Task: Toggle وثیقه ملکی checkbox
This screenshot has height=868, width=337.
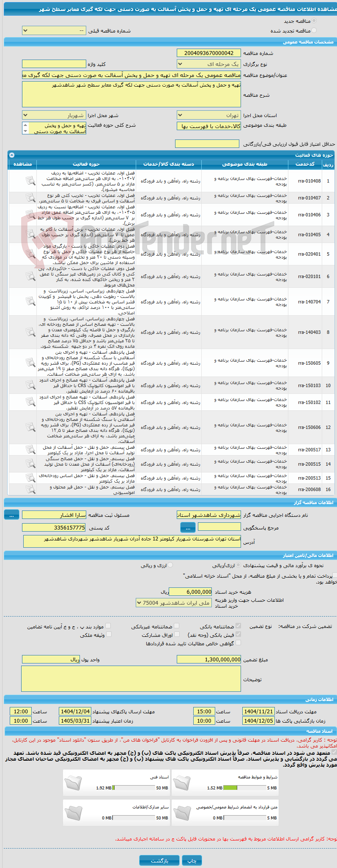Action: pos(109,634)
